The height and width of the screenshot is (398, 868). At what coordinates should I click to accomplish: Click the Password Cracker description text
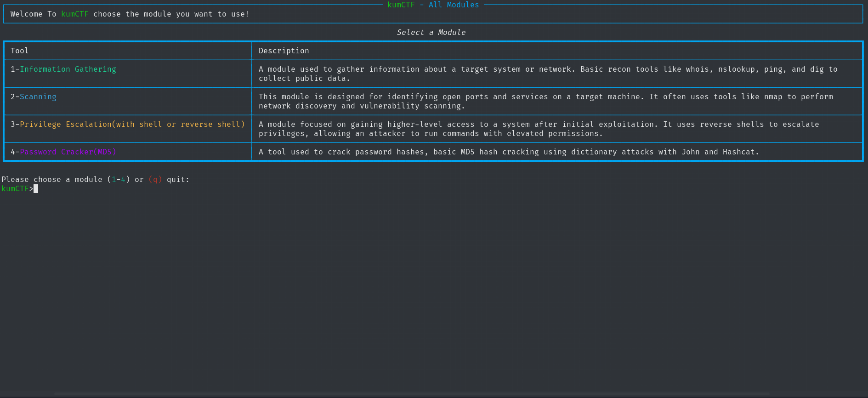(x=508, y=152)
